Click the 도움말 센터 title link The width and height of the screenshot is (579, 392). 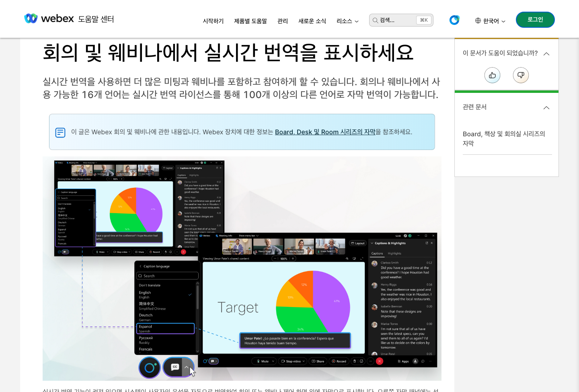pos(96,19)
